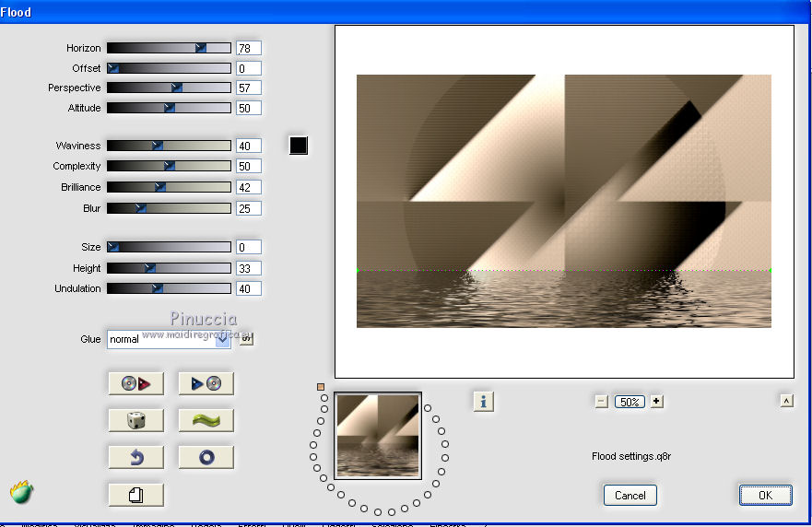Randomize settings with the dice button
This screenshot has width=812, height=527.
point(136,420)
